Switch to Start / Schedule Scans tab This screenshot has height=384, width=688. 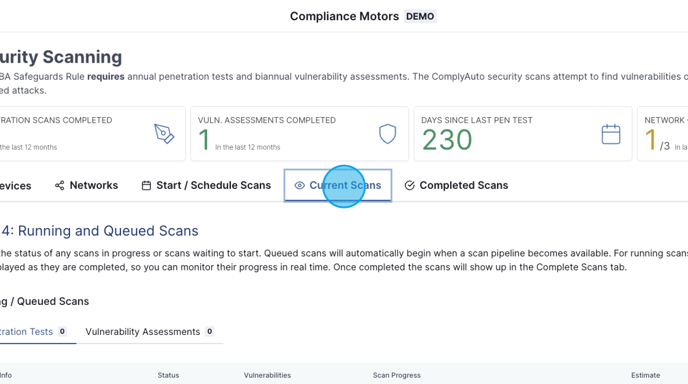coord(206,185)
